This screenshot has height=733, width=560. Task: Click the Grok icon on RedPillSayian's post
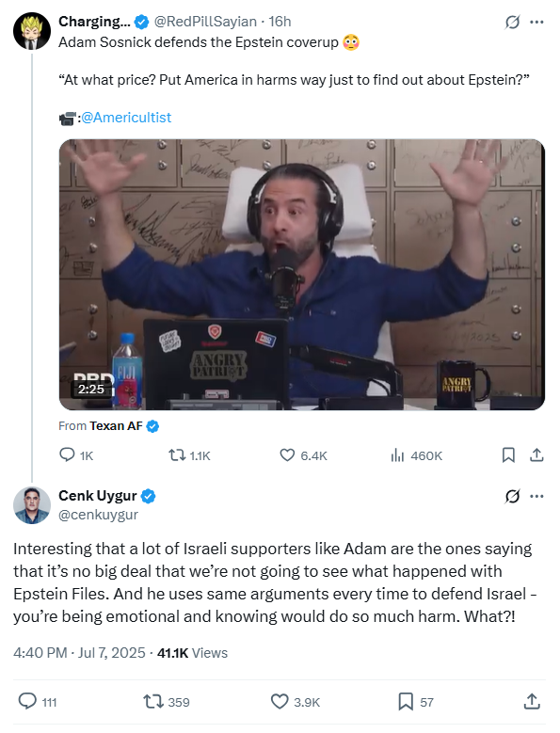[x=512, y=22]
